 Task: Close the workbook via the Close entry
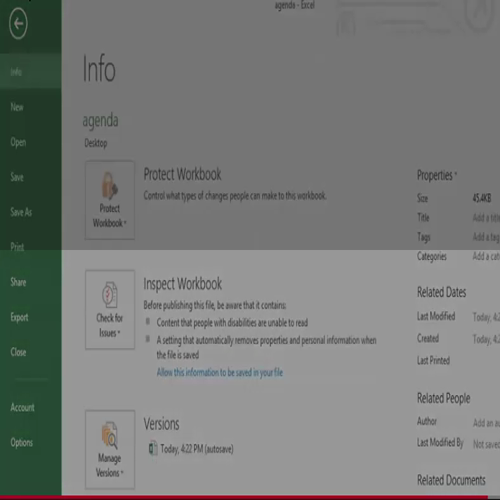31,352
